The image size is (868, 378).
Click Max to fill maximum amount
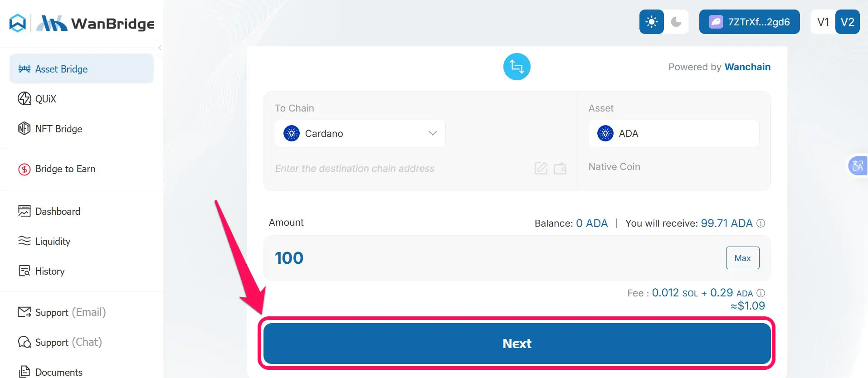(742, 257)
